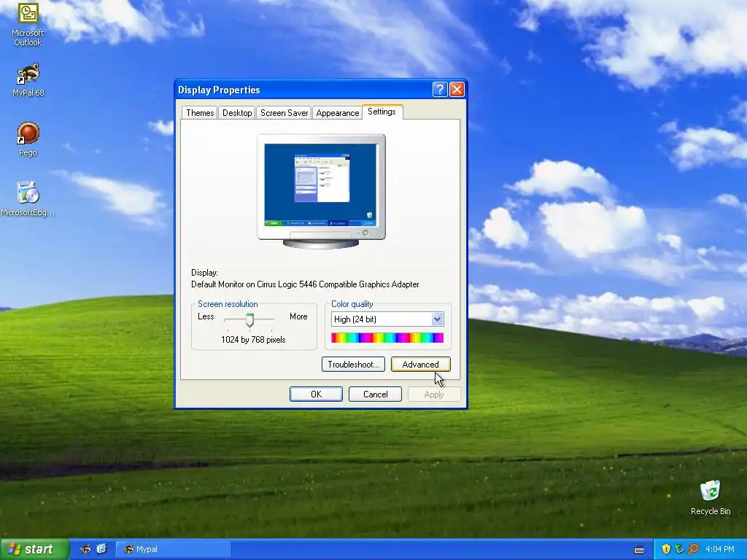Switch to Mypal taskbar window
Viewport: 747px width, 560px height.
click(x=174, y=549)
